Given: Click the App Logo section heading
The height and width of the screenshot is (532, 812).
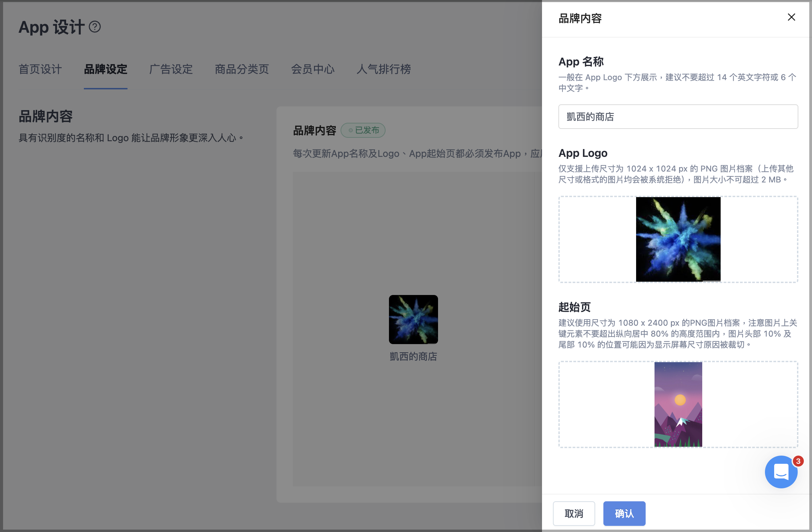Looking at the screenshot, I should point(583,153).
